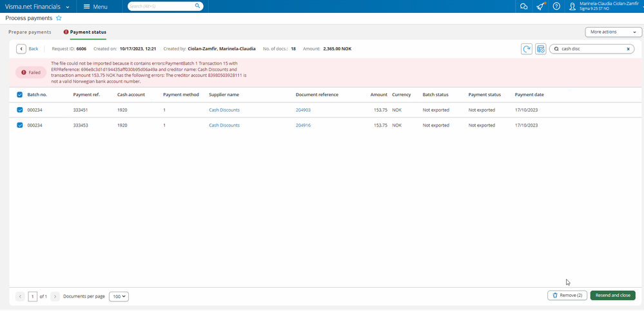Open document reference 204916
The height and width of the screenshot is (311, 644).
tap(303, 125)
